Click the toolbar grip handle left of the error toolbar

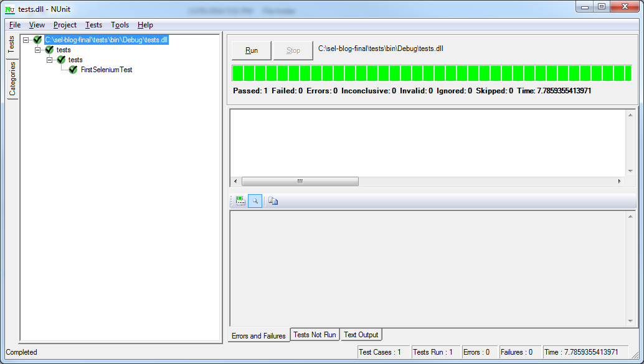click(x=231, y=201)
